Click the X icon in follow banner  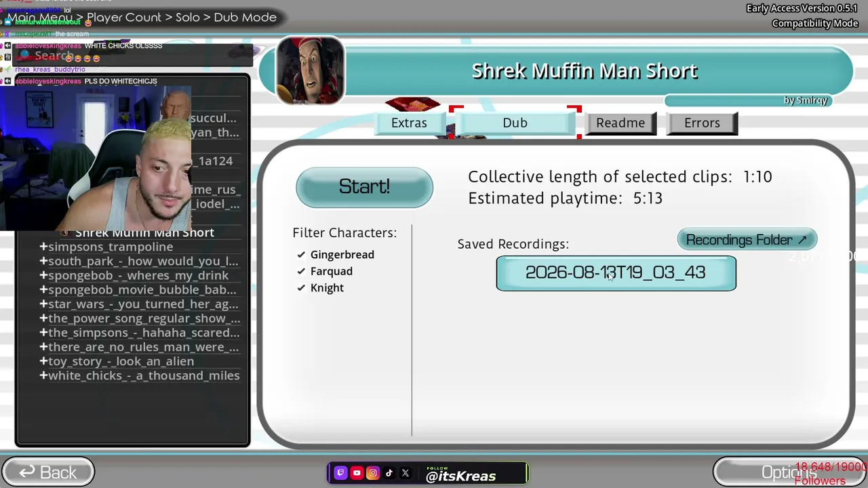coord(406,473)
